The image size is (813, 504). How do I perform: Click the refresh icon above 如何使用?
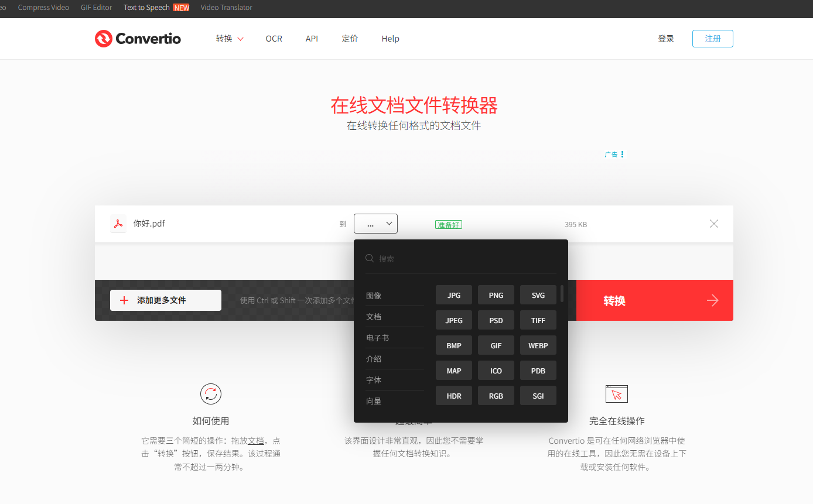pos(210,394)
